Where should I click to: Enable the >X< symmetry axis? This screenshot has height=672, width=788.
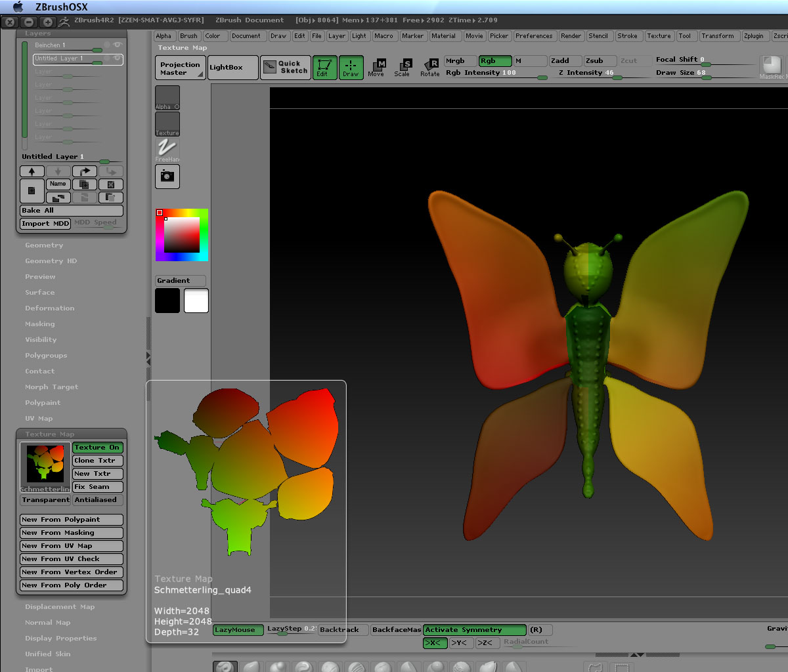[435, 643]
